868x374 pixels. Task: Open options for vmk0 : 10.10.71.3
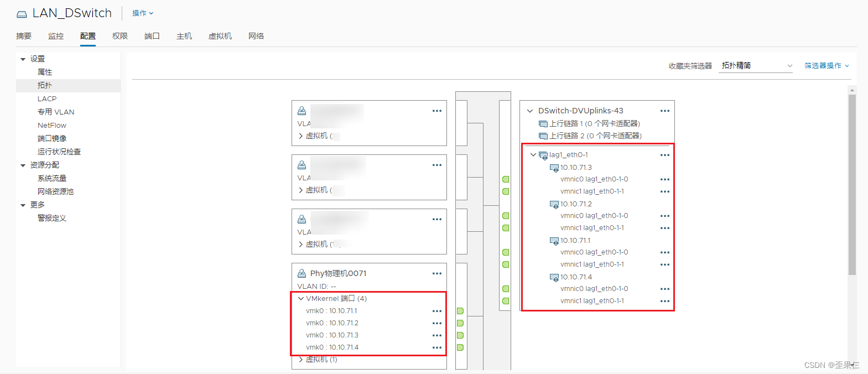(437, 335)
